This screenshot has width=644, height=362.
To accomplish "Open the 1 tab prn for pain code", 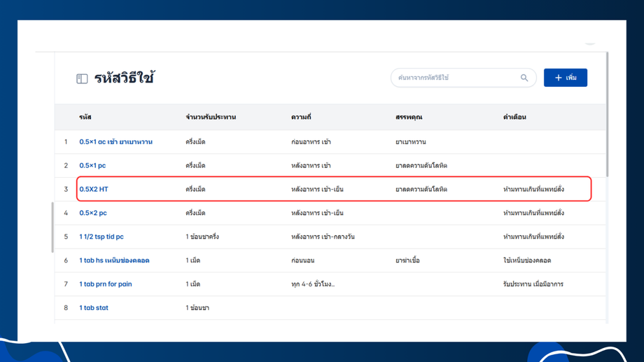I will (x=106, y=284).
